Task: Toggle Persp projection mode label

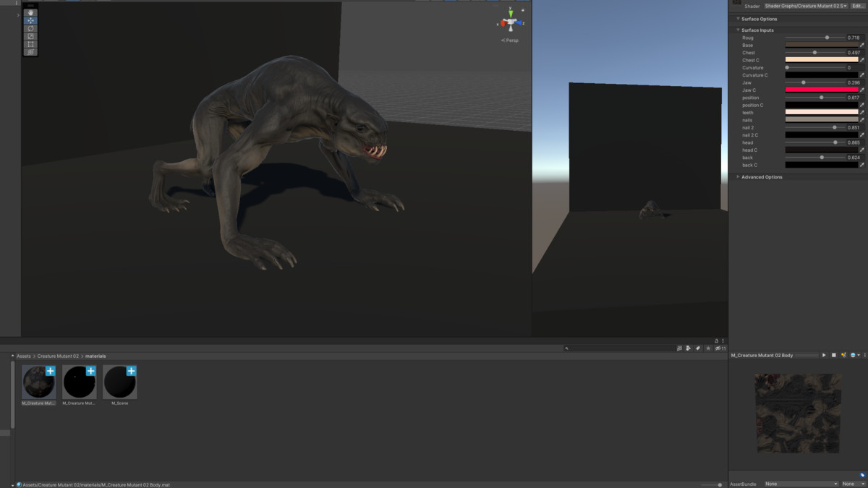Action: [x=511, y=40]
